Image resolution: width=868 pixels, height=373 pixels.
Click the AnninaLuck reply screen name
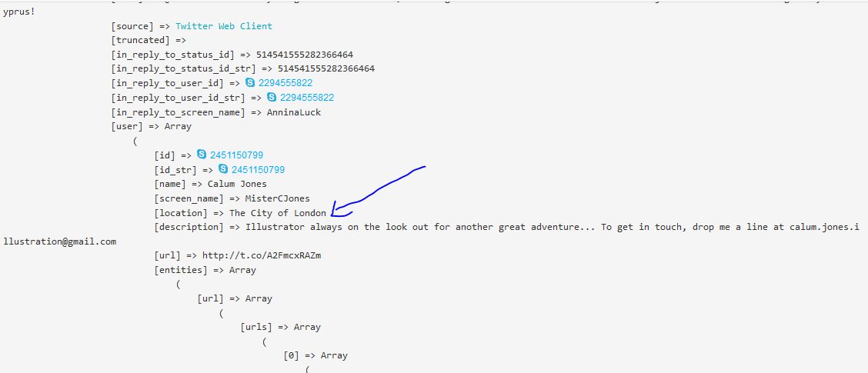(x=294, y=112)
